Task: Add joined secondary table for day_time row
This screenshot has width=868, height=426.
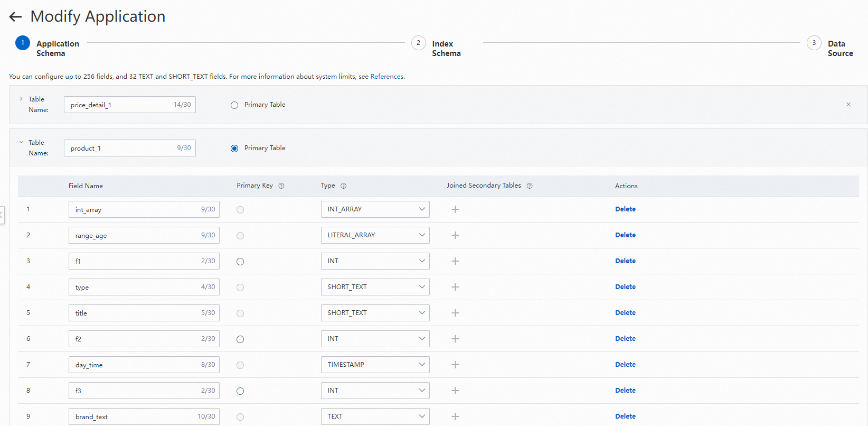Action: click(x=455, y=365)
